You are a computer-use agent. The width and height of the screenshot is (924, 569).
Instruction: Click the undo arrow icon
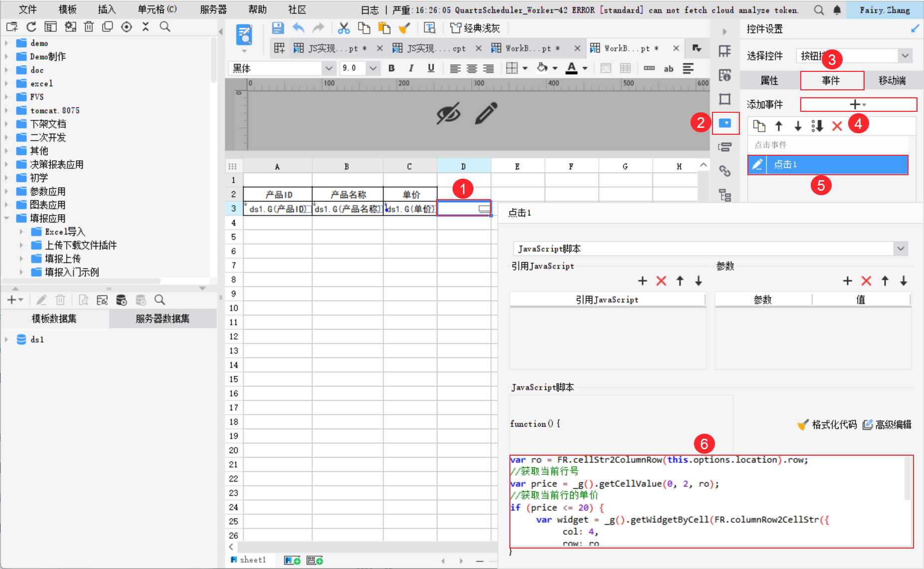[x=298, y=28]
